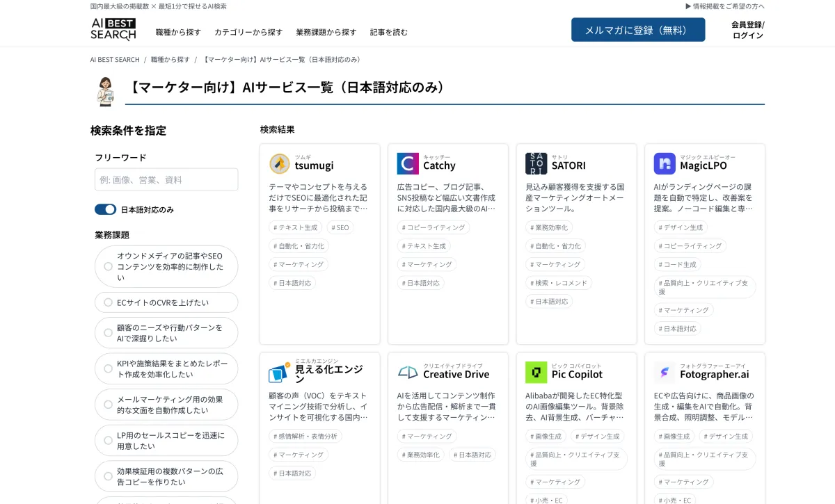Click the Pic Copilot logo icon

point(536,373)
